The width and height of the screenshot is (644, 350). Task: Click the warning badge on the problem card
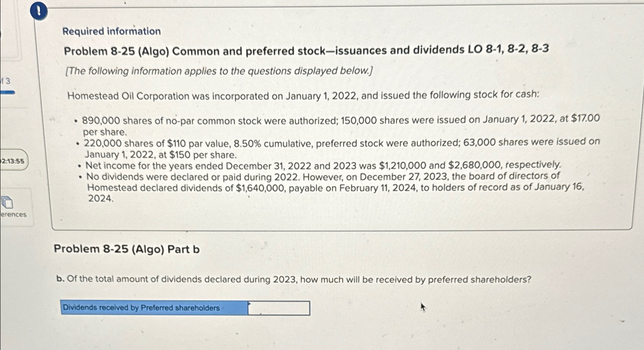pyautogui.click(x=38, y=11)
